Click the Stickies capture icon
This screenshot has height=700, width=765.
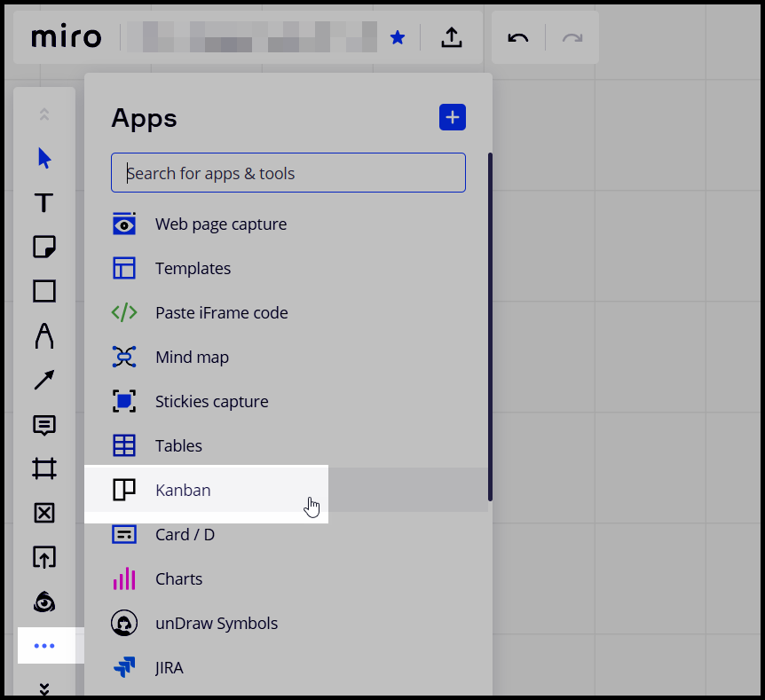(x=124, y=401)
